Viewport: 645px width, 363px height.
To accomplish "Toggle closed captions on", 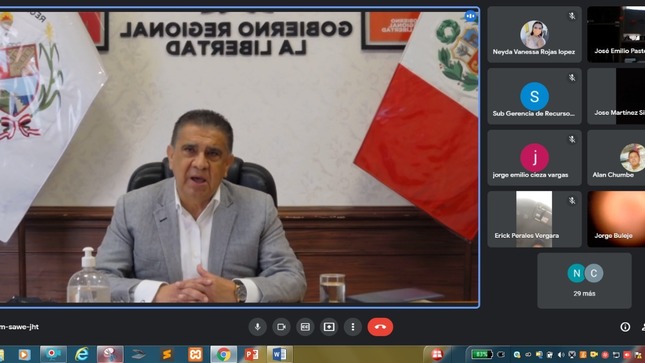I will click(x=305, y=327).
